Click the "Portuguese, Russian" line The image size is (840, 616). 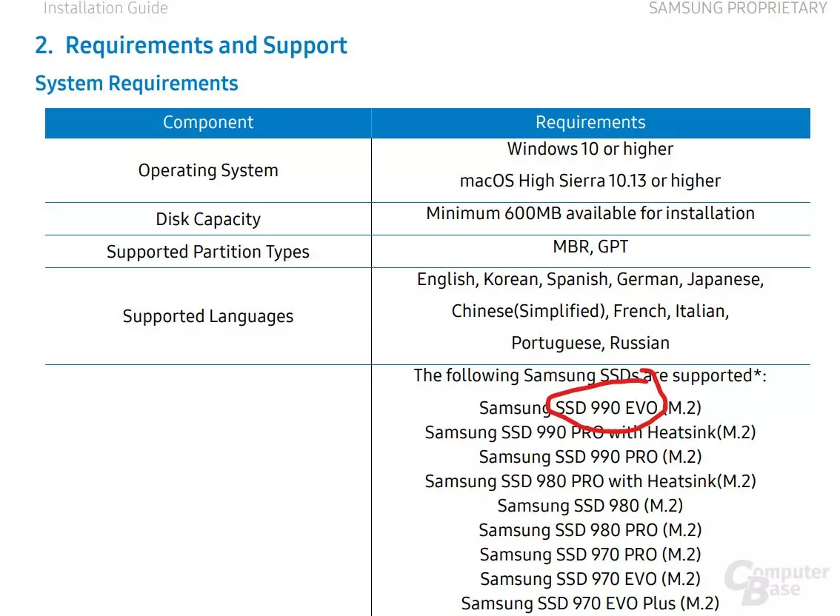(x=590, y=343)
